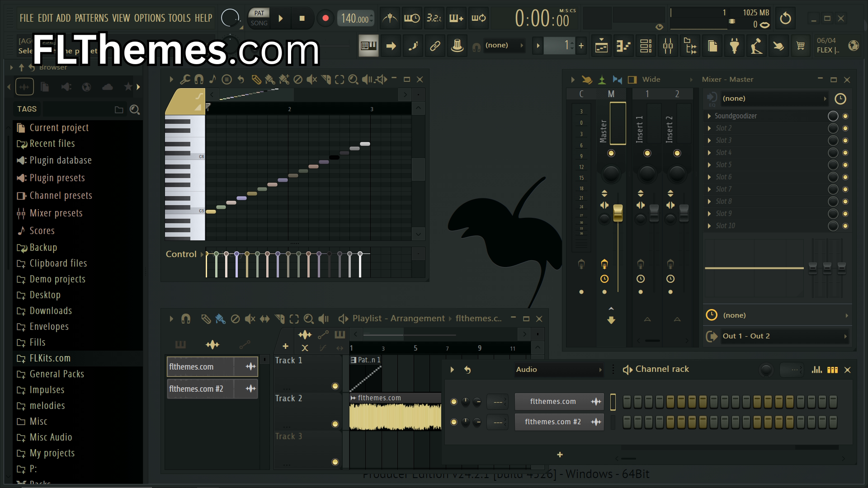Select the mute tool in Piano roll
The image size is (868, 488).
click(x=311, y=80)
